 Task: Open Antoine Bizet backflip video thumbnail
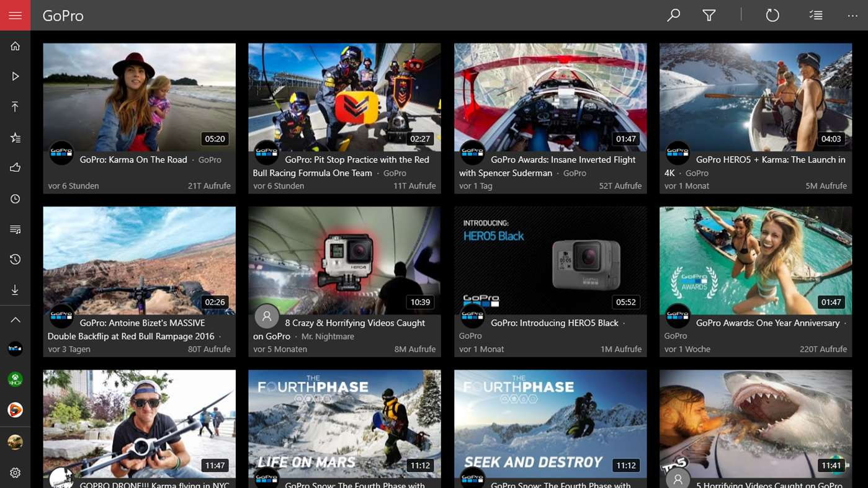point(139,260)
